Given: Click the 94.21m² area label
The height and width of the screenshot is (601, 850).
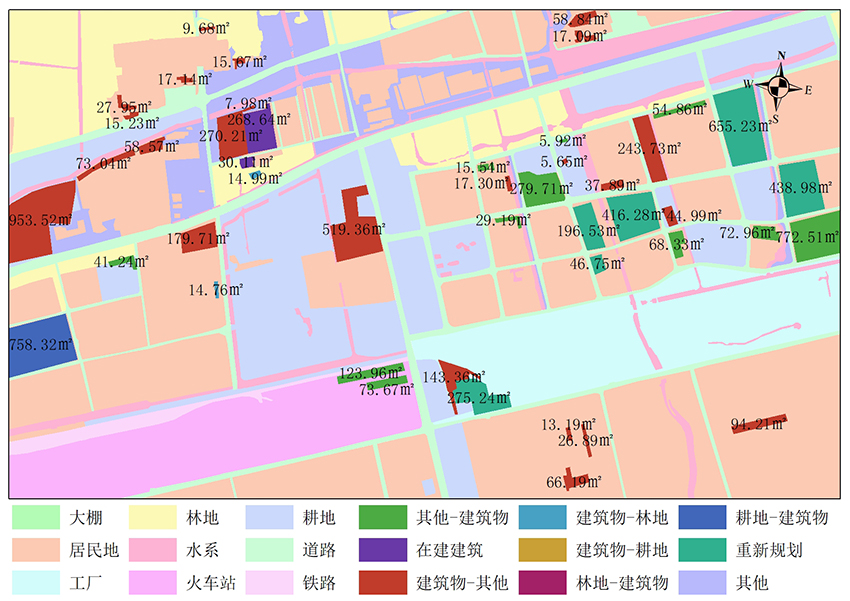Looking at the screenshot, I should (x=758, y=424).
